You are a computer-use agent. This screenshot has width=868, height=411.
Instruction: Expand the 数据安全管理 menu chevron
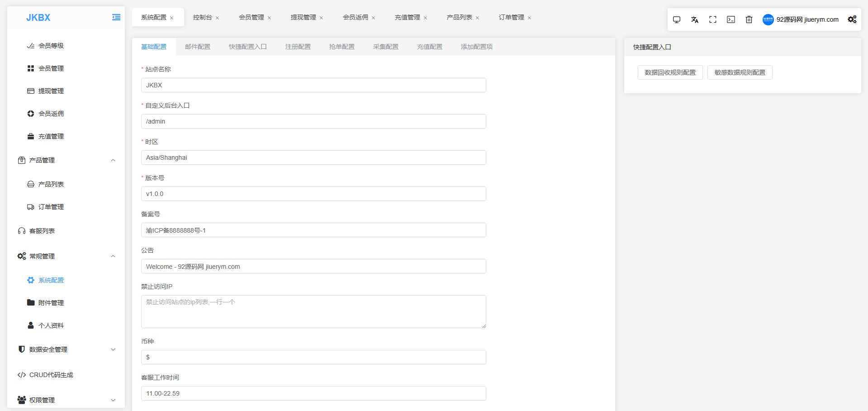113,349
